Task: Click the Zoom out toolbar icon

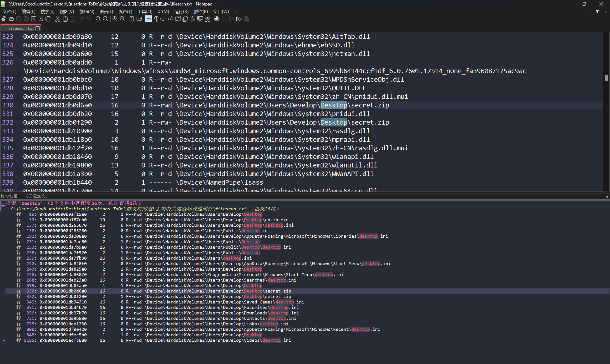Action: (x=122, y=19)
